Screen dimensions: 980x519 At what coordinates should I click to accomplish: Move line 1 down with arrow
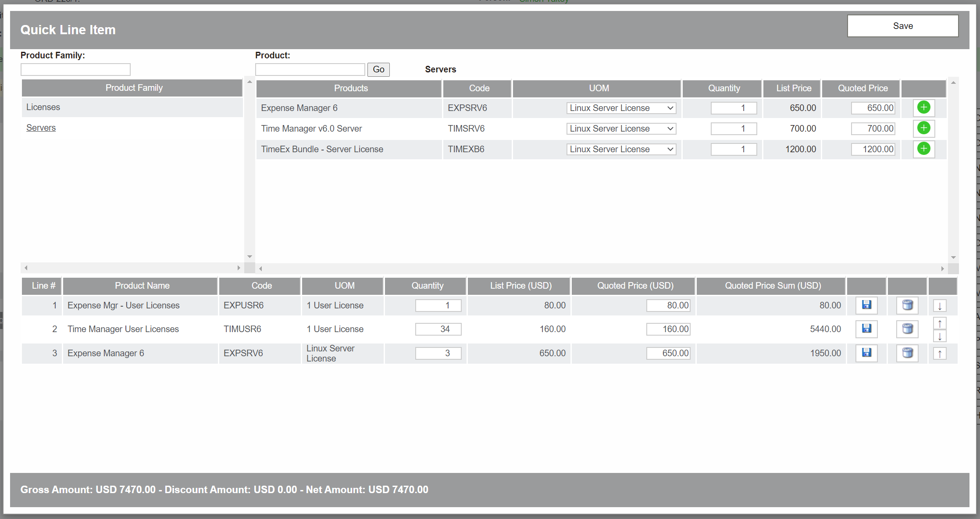pos(940,306)
